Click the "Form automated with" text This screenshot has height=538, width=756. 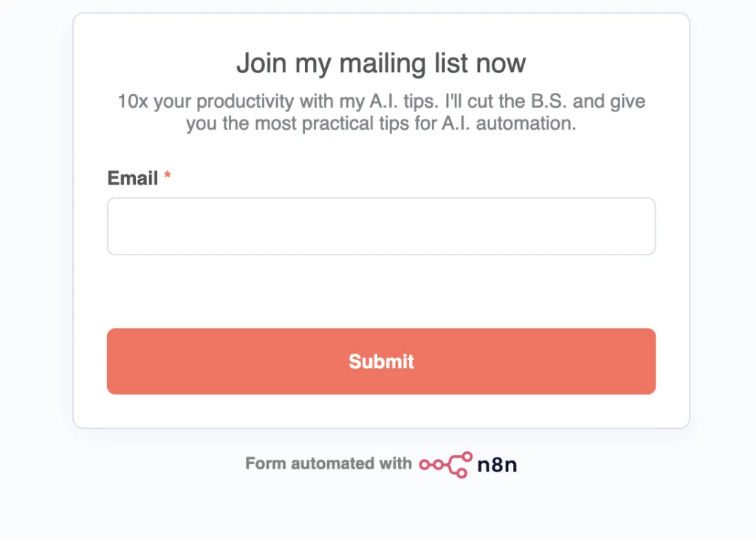[328, 463]
